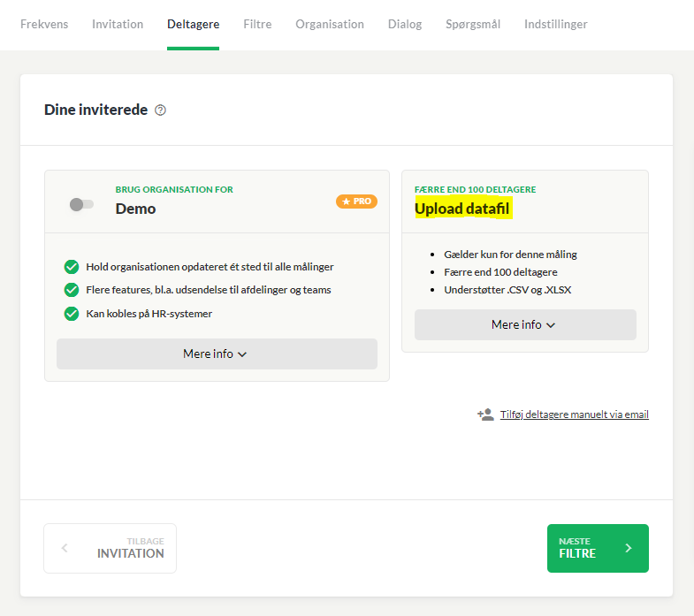Select the highlighted Upload datafil heading
The height and width of the screenshot is (616, 694).
pos(463,209)
